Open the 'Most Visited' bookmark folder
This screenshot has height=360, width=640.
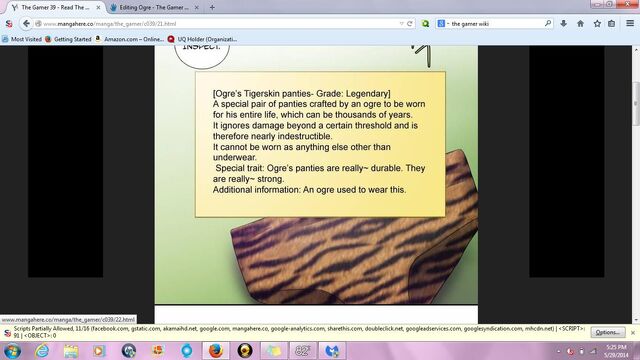coord(22,39)
